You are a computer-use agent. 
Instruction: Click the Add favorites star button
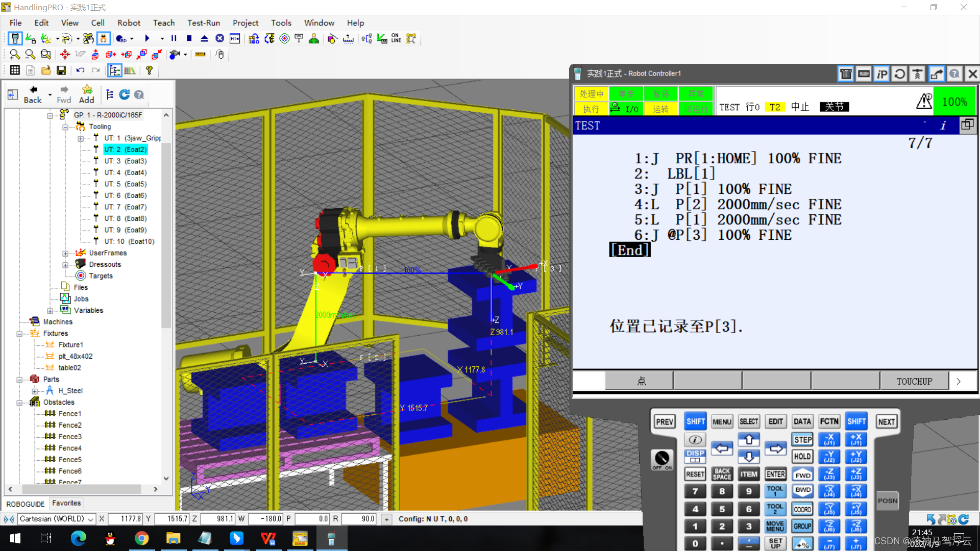point(87,95)
